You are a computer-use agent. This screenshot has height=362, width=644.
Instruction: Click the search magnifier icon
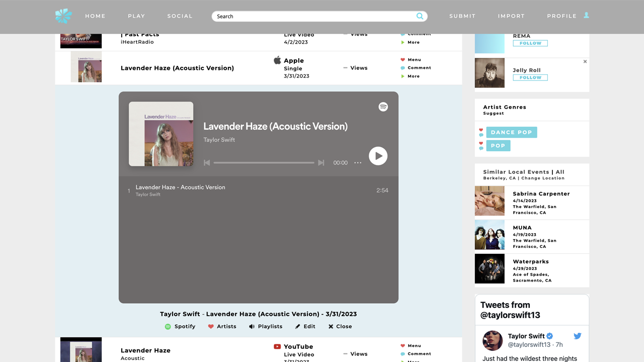(x=420, y=16)
